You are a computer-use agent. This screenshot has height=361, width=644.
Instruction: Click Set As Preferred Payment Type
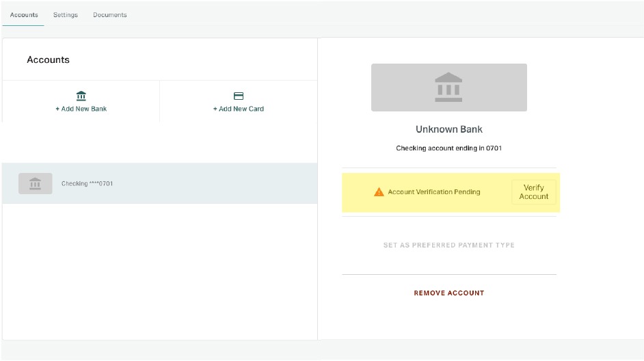(x=449, y=245)
